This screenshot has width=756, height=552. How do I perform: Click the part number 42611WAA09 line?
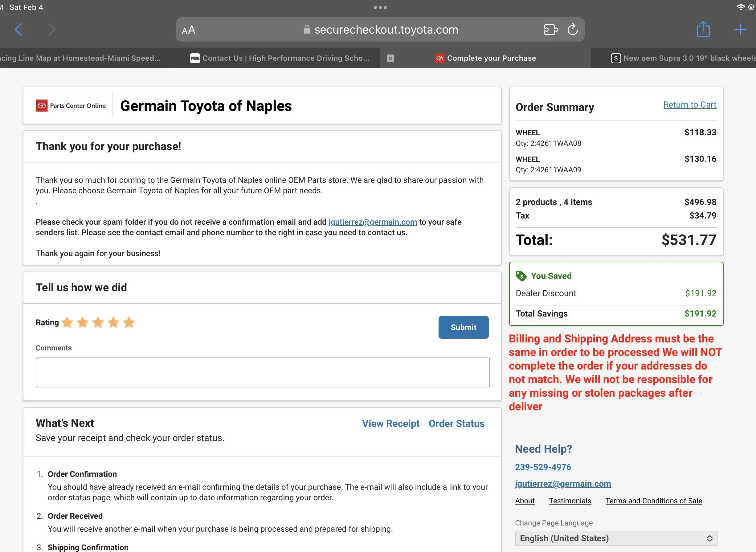[x=548, y=170]
